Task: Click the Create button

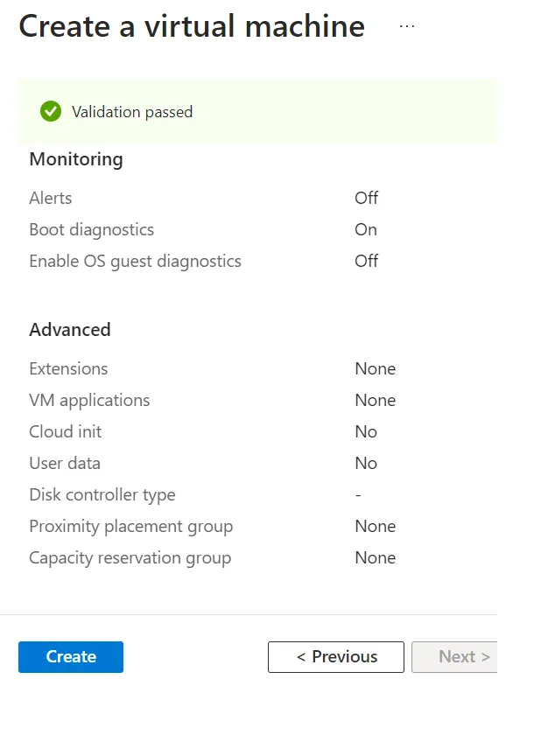Action: tap(71, 656)
